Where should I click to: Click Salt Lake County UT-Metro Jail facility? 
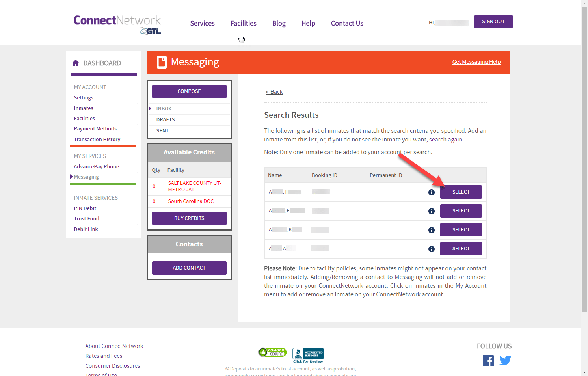click(x=195, y=186)
